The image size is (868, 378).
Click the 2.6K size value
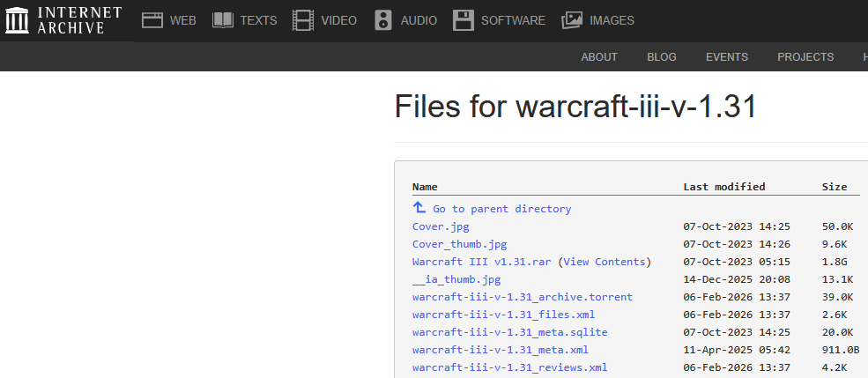pyautogui.click(x=835, y=315)
